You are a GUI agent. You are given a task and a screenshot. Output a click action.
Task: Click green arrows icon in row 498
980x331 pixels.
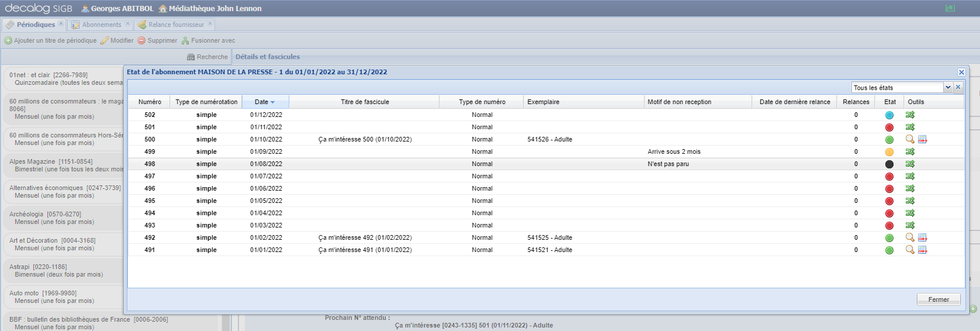pos(910,164)
